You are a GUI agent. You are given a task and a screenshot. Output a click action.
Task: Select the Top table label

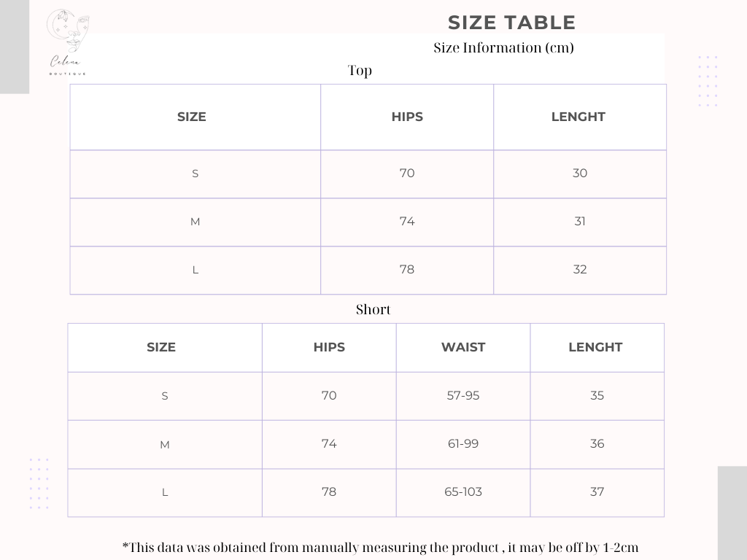tap(360, 71)
